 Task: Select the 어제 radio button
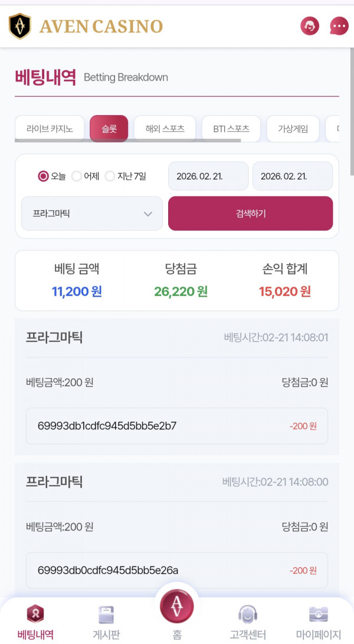click(x=76, y=176)
